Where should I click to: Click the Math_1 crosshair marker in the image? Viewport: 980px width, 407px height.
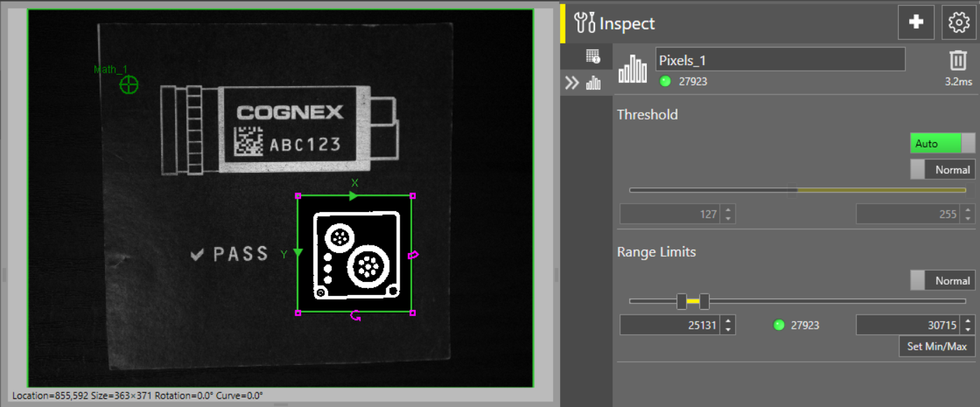coord(129,85)
